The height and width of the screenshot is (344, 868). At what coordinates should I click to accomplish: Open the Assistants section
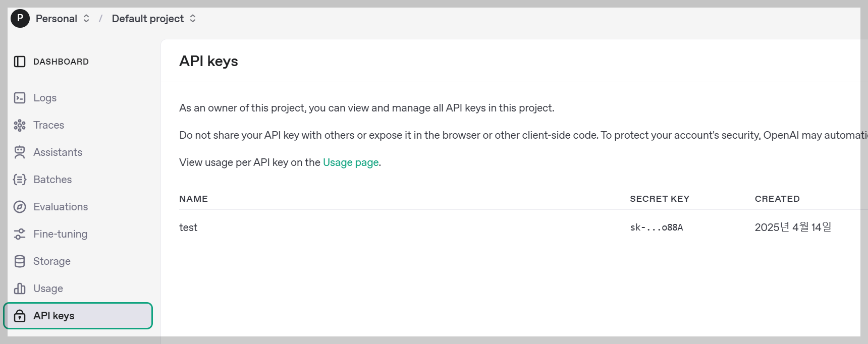58,152
